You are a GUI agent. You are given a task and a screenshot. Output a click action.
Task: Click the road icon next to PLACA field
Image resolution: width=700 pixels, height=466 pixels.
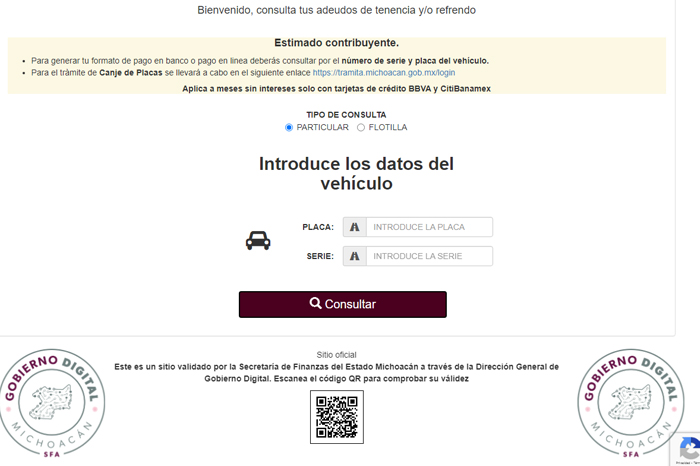[354, 227]
